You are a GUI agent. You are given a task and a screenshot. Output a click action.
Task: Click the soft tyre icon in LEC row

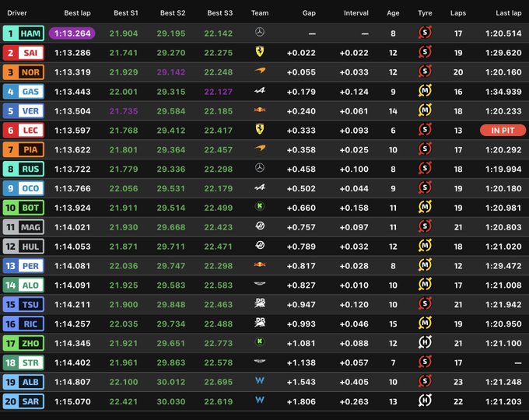pyautogui.click(x=425, y=130)
